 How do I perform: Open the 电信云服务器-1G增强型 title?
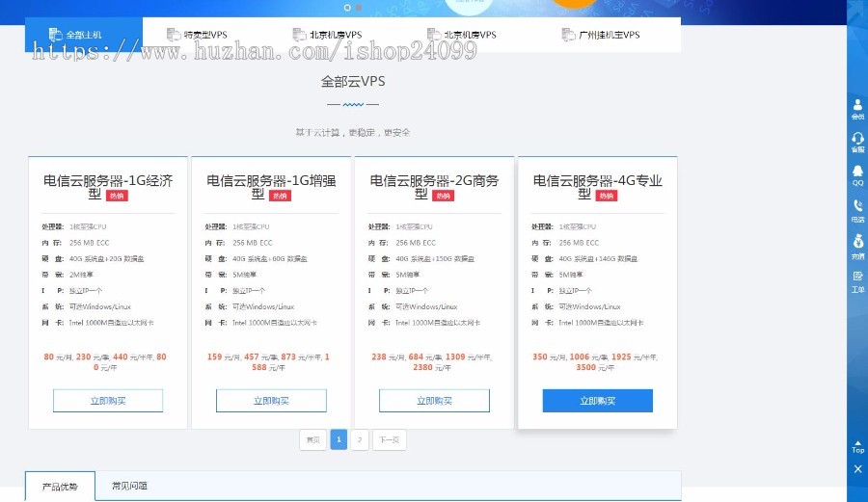pyautogui.click(x=271, y=187)
